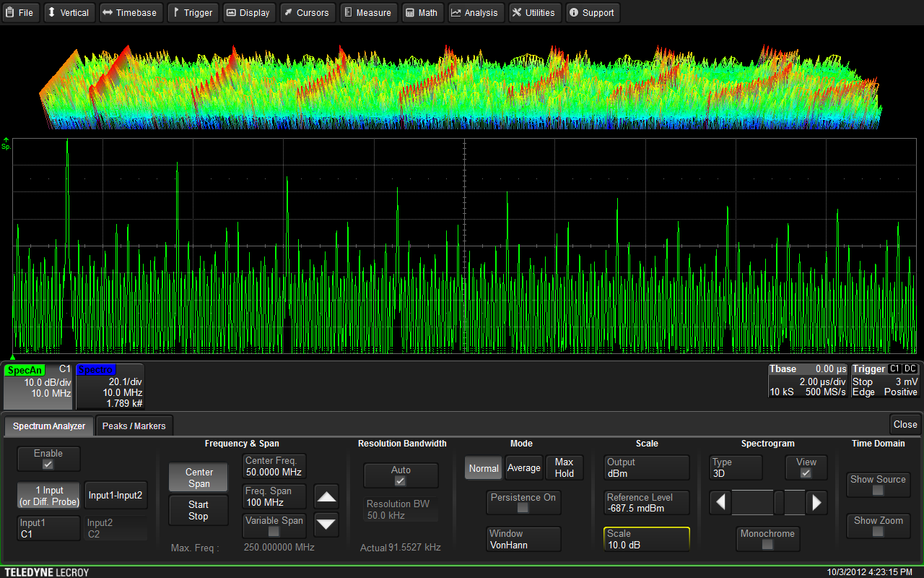
Task: Click the up arrow frequency stepper
Action: coord(327,496)
